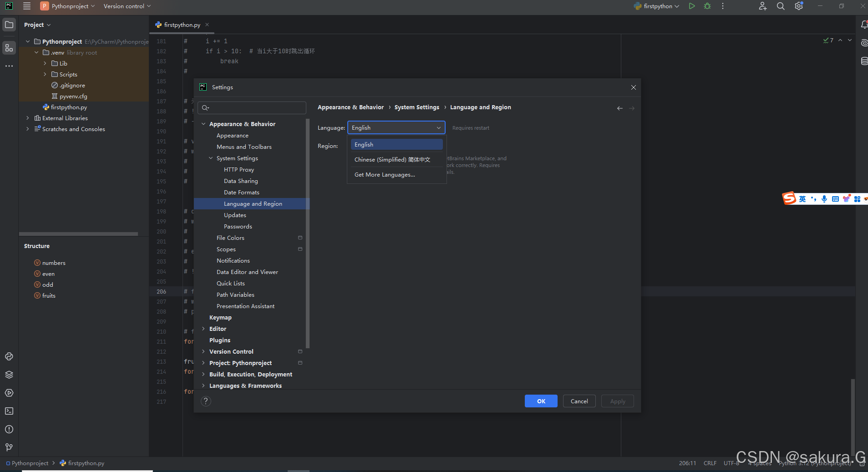Open the Structure tool window icon
This screenshot has height=472, width=868.
pos(9,48)
